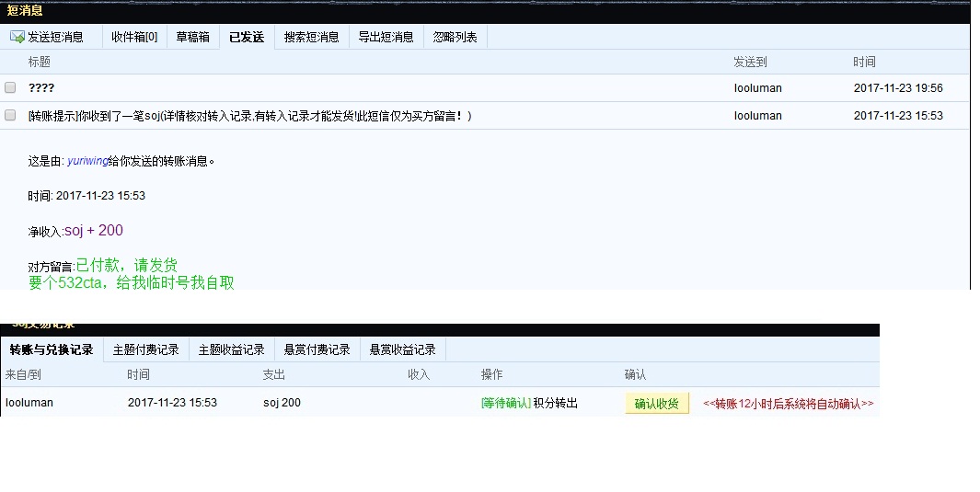The image size is (980, 492).
Task: Click the yuriwing sender username link
Action: click(x=86, y=161)
